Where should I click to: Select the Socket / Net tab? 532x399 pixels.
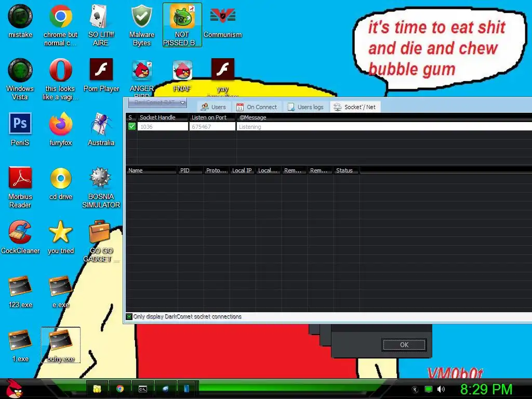click(355, 107)
